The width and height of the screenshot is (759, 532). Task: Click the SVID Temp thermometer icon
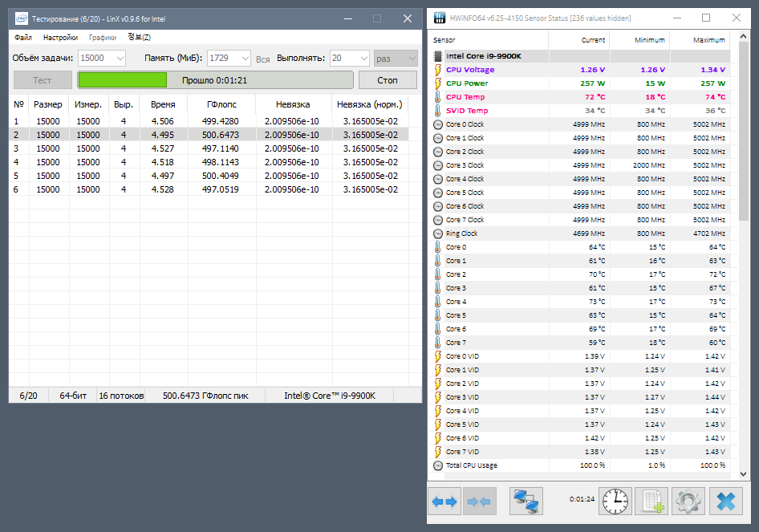[437, 111]
